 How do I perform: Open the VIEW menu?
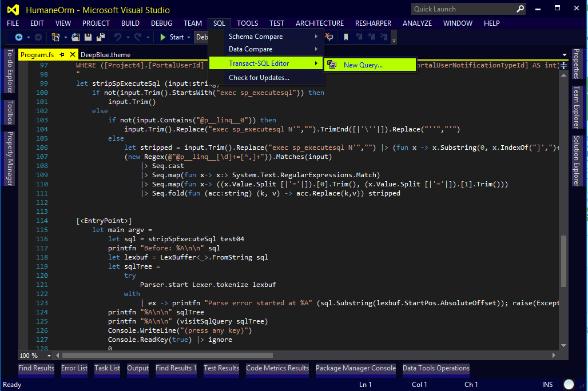[63, 23]
